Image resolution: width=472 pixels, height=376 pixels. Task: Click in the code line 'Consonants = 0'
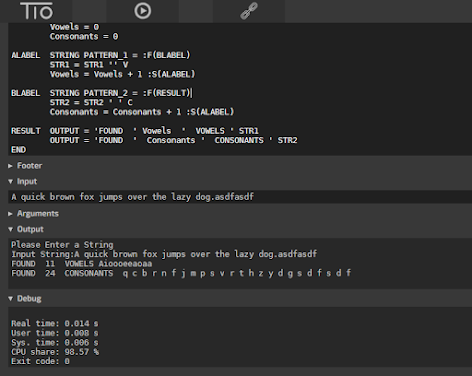coord(84,36)
